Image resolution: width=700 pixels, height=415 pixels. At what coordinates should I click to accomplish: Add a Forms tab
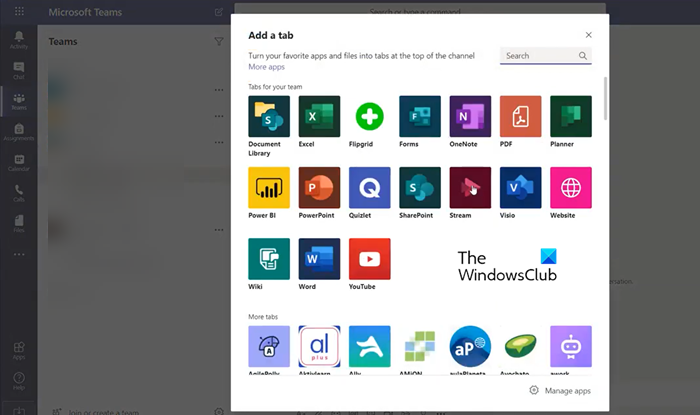coord(420,116)
